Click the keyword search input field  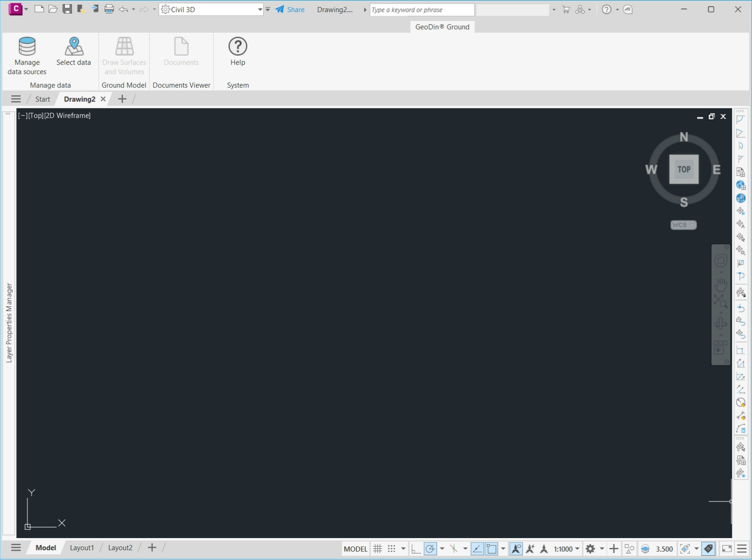point(421,10)
